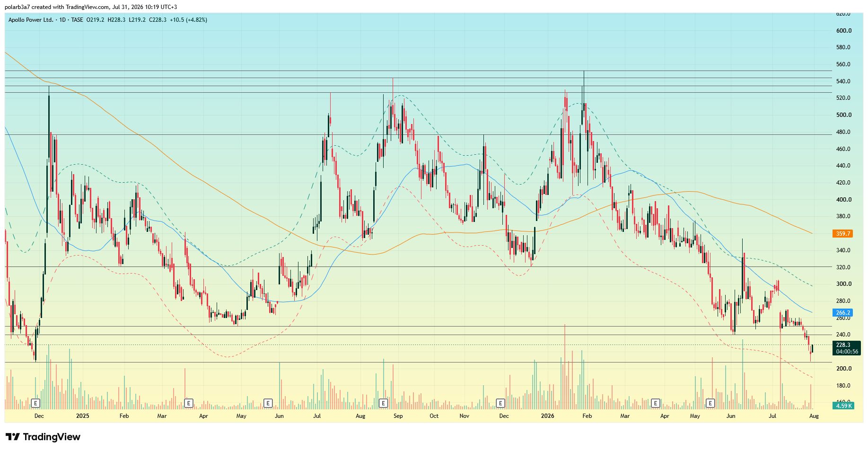
Task: Click the TASE exchange label
Action: (77, 20)
